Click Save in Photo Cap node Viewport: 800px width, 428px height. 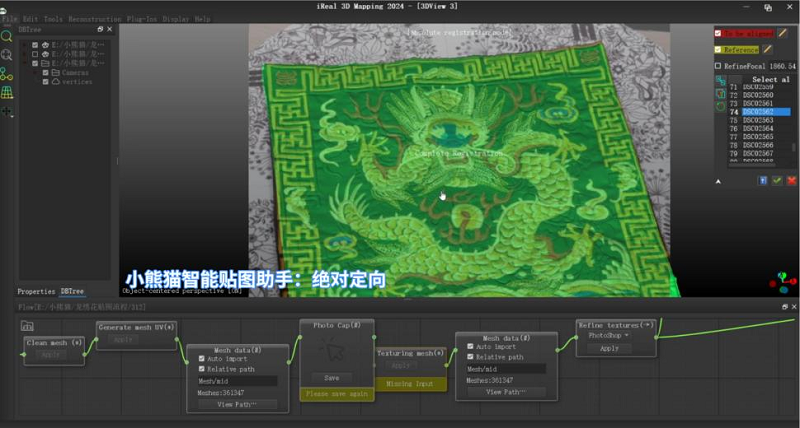coord(332,378)
